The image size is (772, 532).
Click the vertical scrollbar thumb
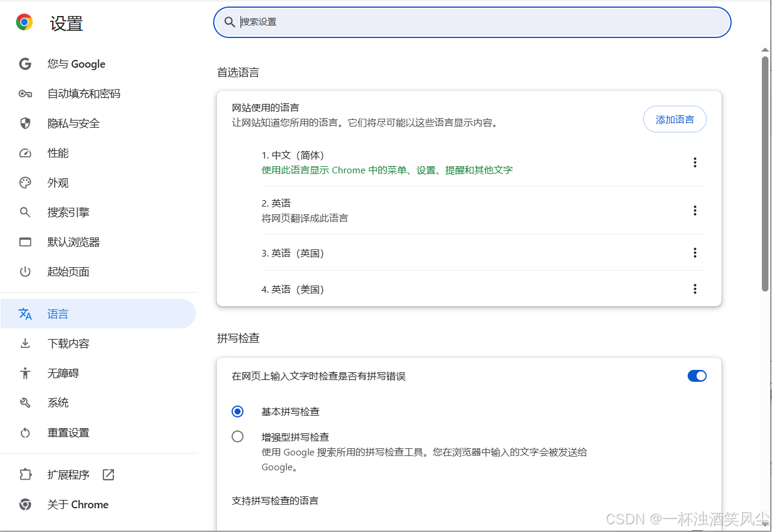(x=765, y=173)
